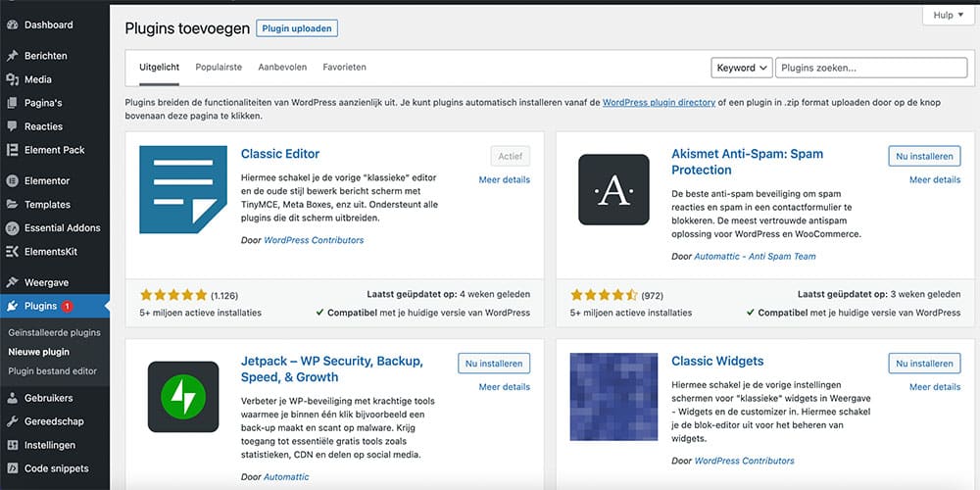
Task: Click the Essential Addons icon
Action: point(13,228)
